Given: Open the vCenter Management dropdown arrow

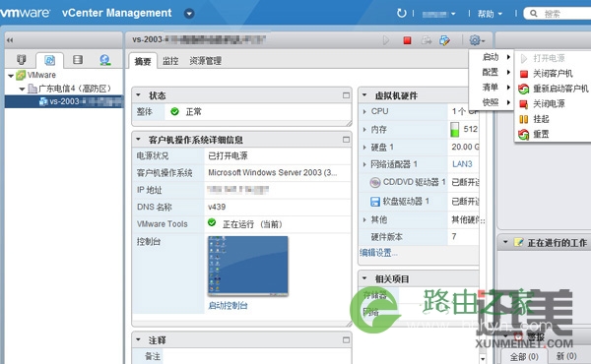Looking at the screenshot, I should 189,14.
